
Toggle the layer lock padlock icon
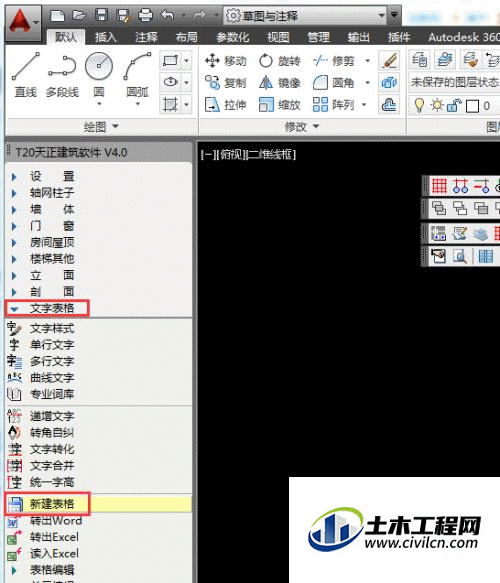tap(454, 106)
